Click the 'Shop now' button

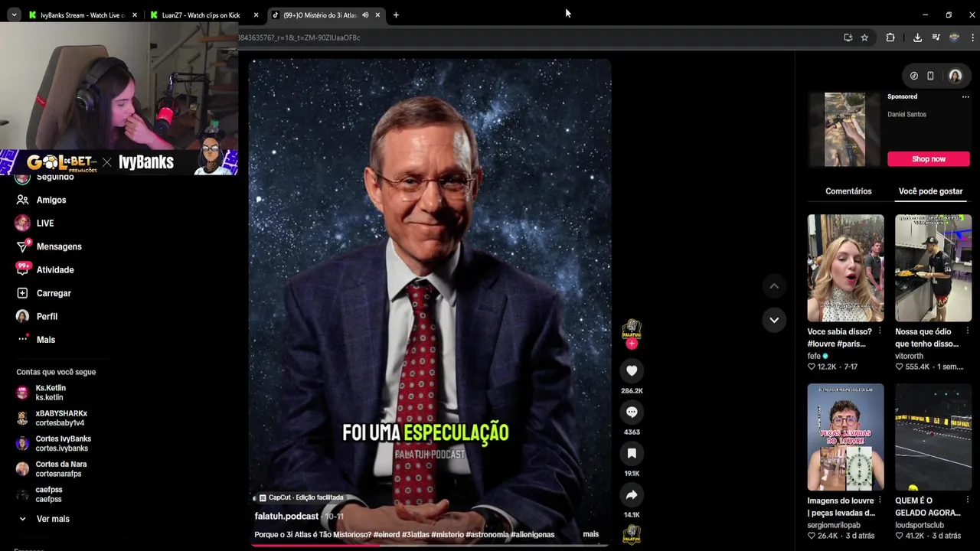coord(929,159)
